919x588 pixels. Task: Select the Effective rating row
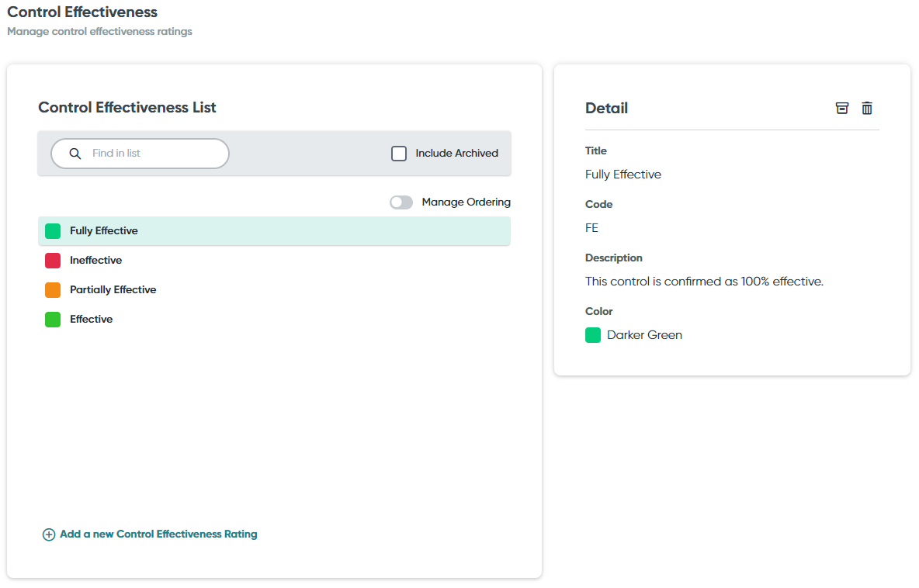(x=274, y=319)
